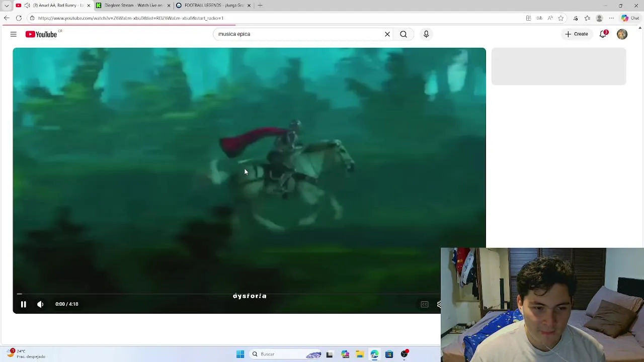Submit the search with the magnifier button
The width and height of the screenshot is (644, 362).
[x=404, y=34]
